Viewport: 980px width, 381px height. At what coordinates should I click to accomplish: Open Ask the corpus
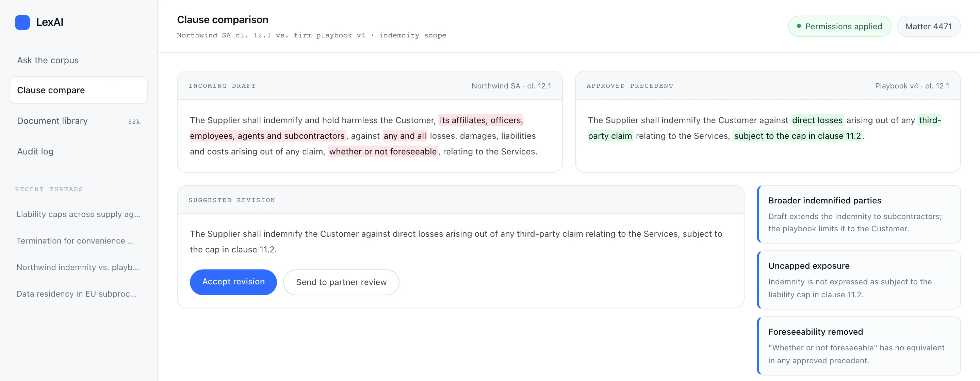[78, 60]
